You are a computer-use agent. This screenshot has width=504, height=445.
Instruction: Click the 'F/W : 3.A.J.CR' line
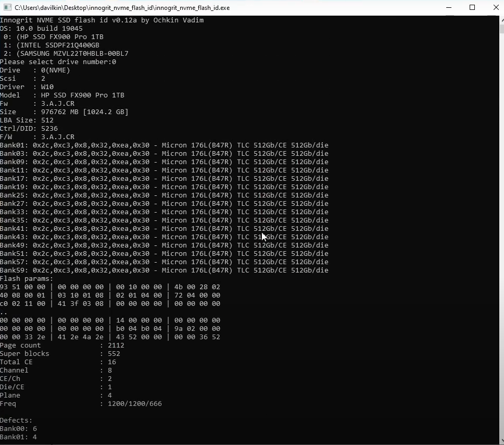(x=37, y=138)
